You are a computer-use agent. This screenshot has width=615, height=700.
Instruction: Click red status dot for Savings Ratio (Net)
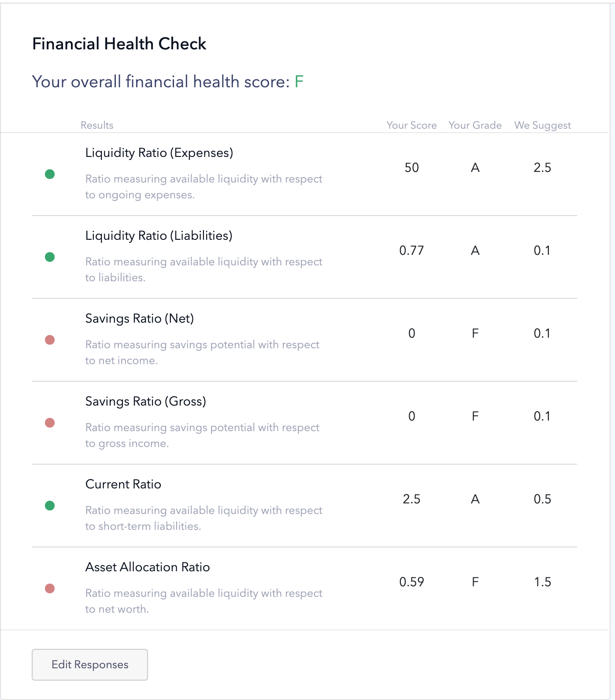pos(50,340)
